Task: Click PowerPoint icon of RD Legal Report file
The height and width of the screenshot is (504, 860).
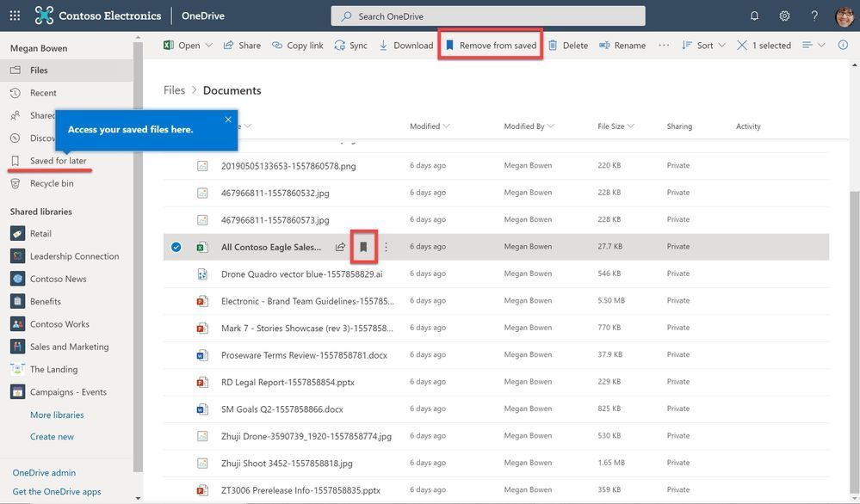Action: 202,382
